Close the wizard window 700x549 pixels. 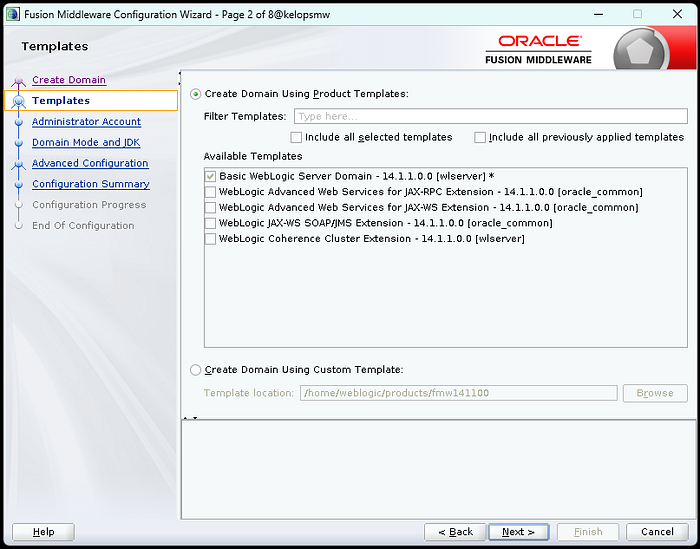click(x=677, y=14)
